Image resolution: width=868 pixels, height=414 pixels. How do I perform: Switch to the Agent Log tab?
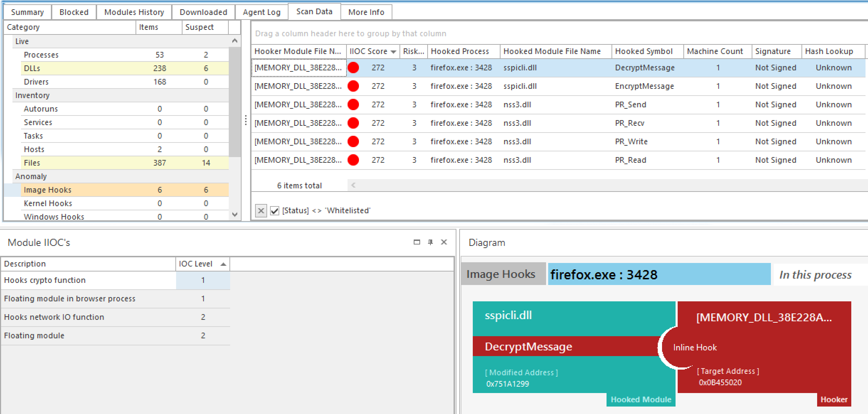[x=261, y=12]
